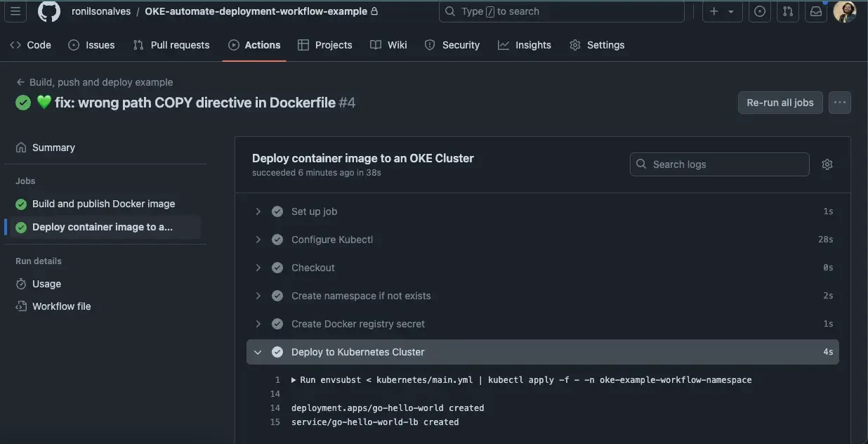Image resolution: width=868 pixels, height=444 pixels.
Task: Open ronilsonalves owner profile link
Action: coord(101,11)
